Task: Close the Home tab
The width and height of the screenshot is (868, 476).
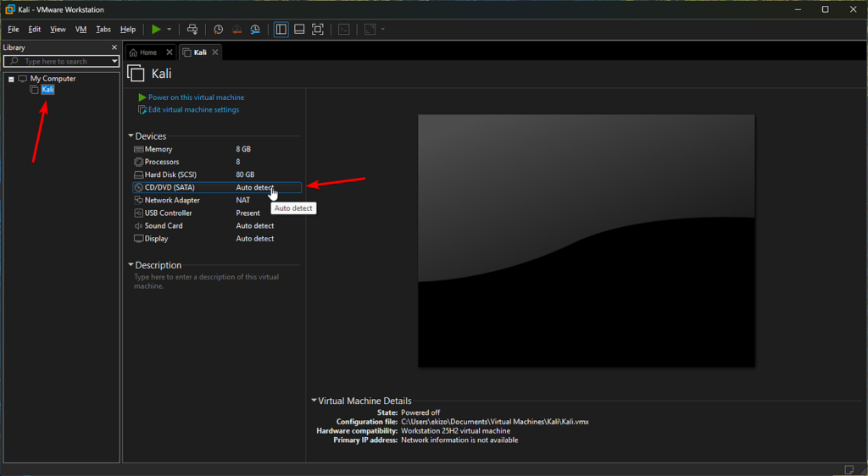Action: click(x=170, y=53)
